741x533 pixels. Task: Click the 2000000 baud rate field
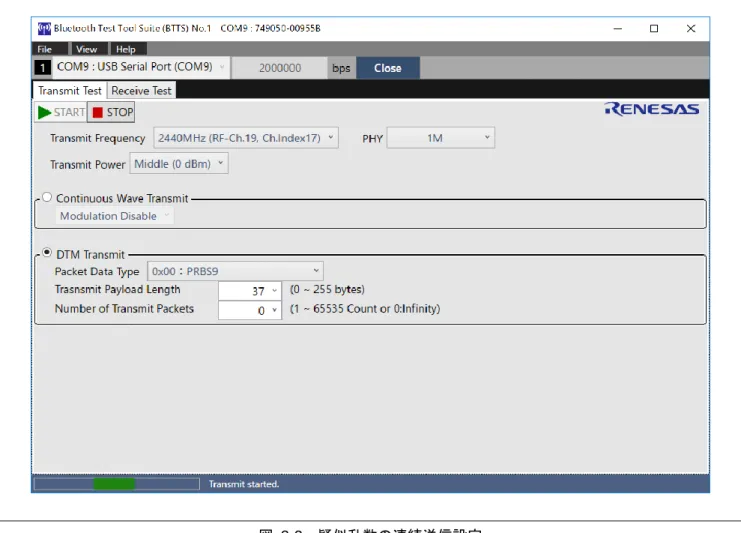point(280,68)
